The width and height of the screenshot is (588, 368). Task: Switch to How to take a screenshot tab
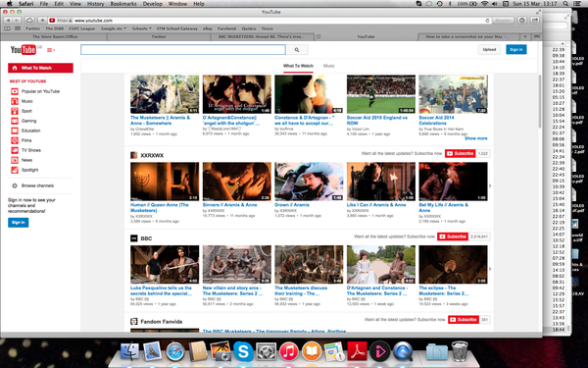(467, 37)
